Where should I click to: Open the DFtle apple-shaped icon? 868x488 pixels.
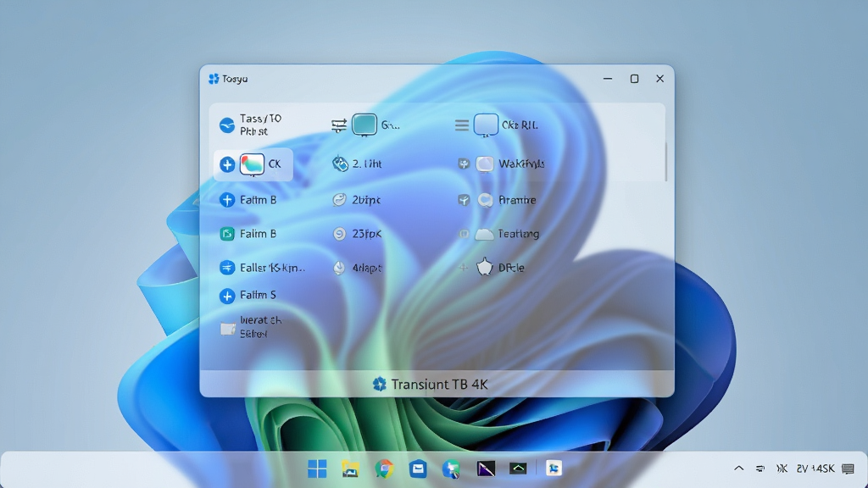pos(484,267)
